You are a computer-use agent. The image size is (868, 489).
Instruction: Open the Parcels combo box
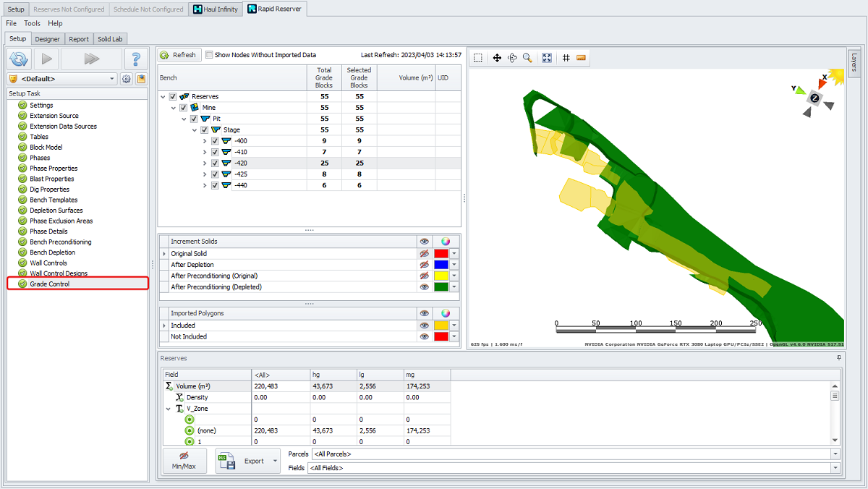tap(835, 454)
